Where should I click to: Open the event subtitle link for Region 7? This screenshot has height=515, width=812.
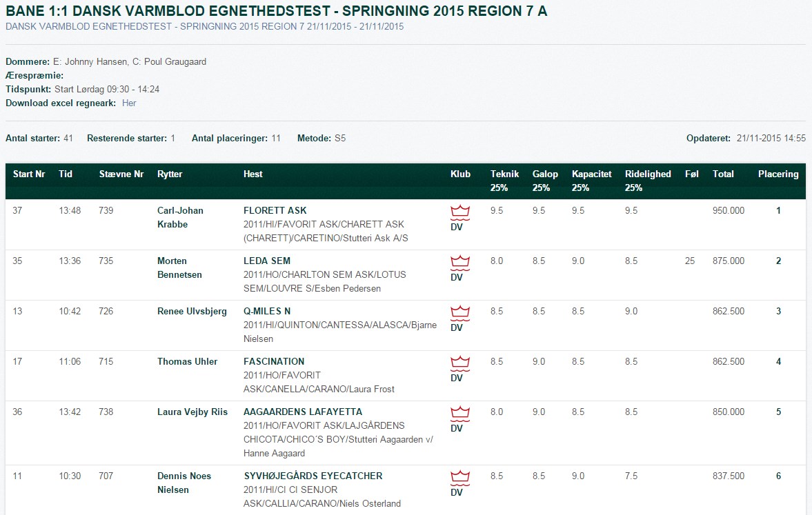pyautogui.click(x=205, y=26)
